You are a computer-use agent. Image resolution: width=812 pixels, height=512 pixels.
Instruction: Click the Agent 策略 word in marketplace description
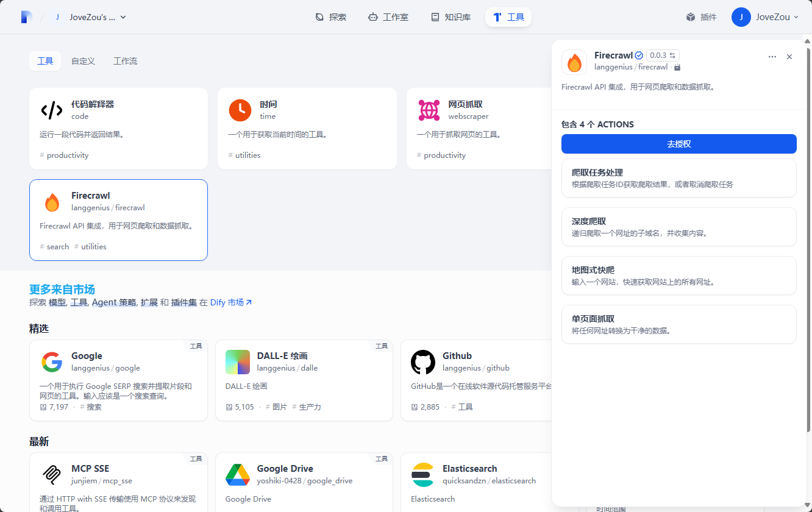114,302
